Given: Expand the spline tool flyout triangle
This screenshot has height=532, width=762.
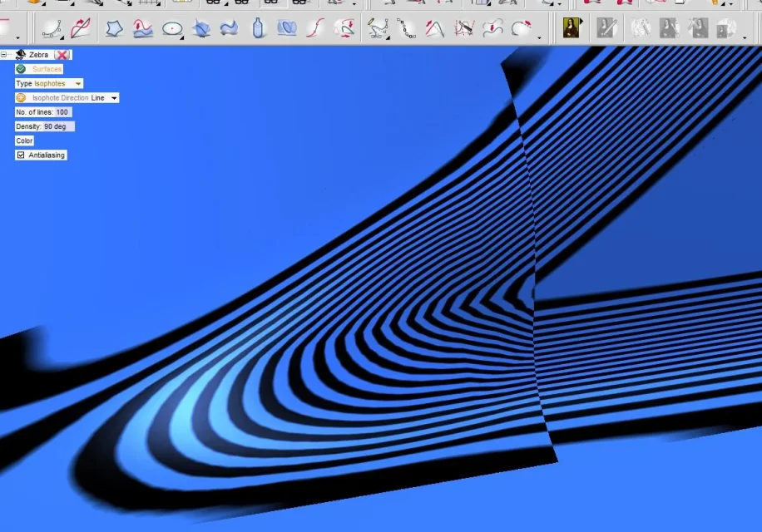Looking at the screenshot, I should [62, 37].
